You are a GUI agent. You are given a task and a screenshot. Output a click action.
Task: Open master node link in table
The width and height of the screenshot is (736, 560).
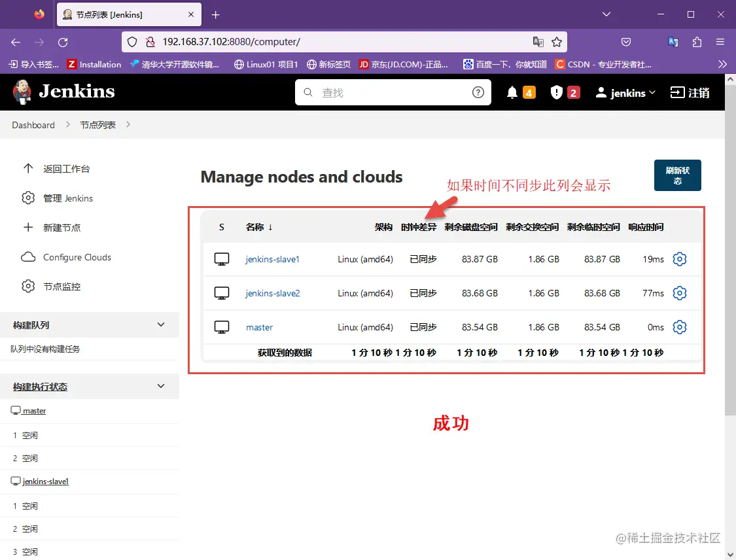coord(260,327)
